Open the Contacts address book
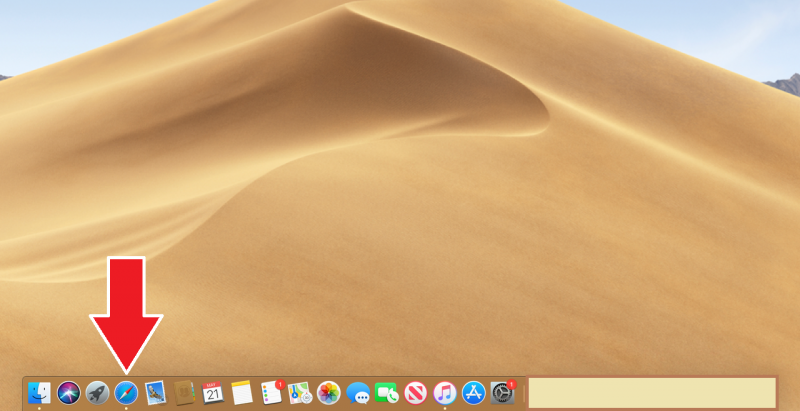Image resolution: width=800 pixels, height=411 pixels. 184,392
